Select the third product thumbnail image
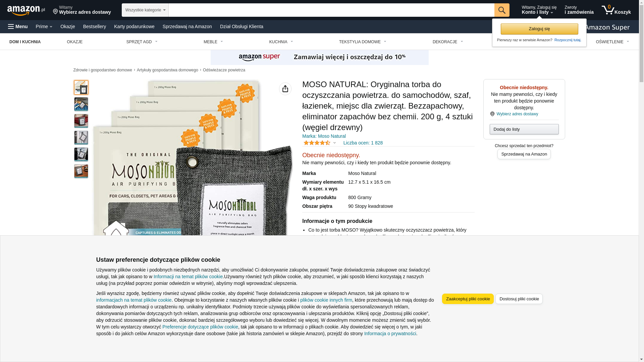This screenshot has height=362, width=644. 81,121
